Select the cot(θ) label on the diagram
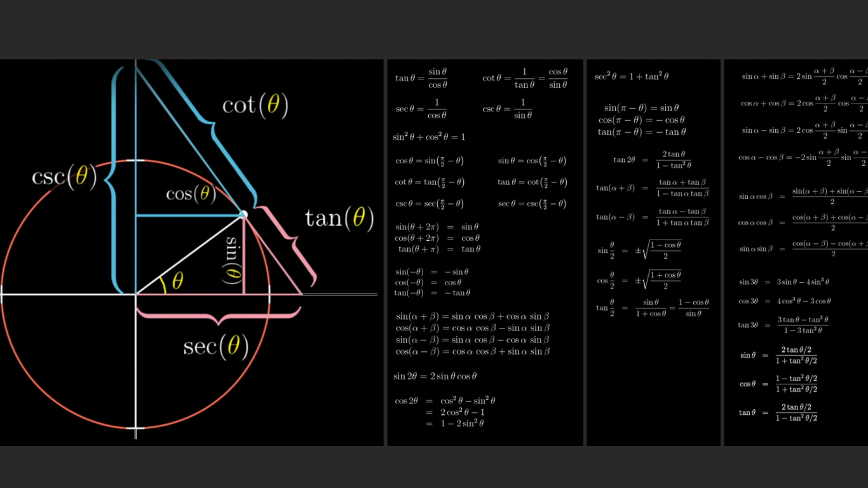This screenshot has width=868, height=488. click(x=256, y=106)
